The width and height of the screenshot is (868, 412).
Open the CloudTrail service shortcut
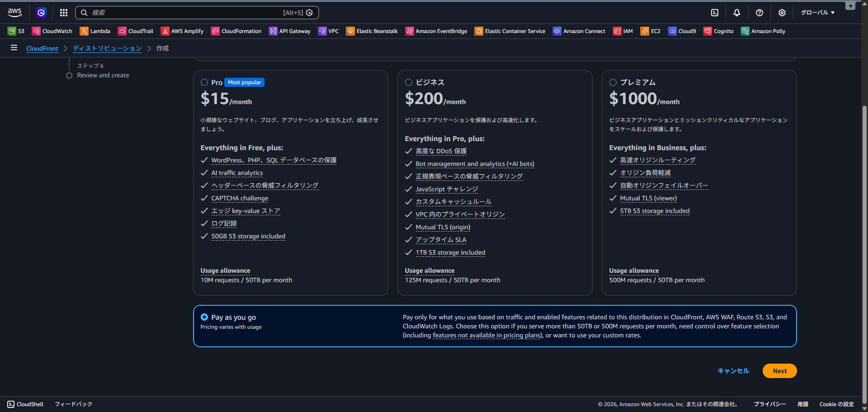[x=136, y=31]
